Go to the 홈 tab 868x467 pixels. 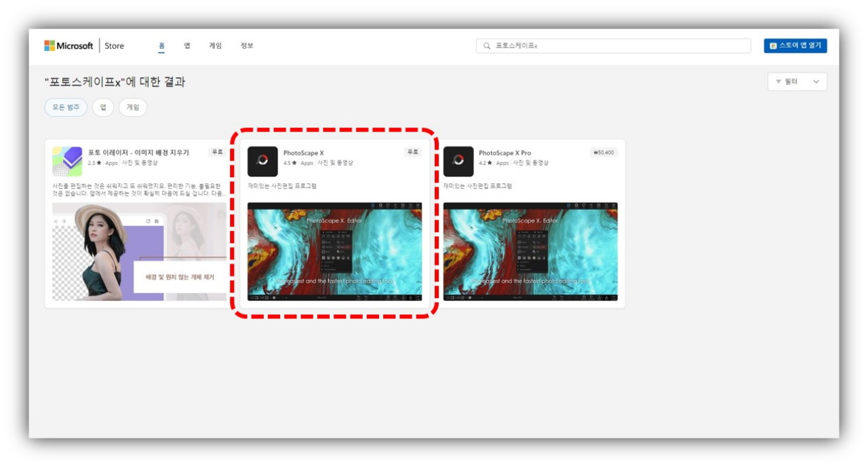(x=161, y=45)
